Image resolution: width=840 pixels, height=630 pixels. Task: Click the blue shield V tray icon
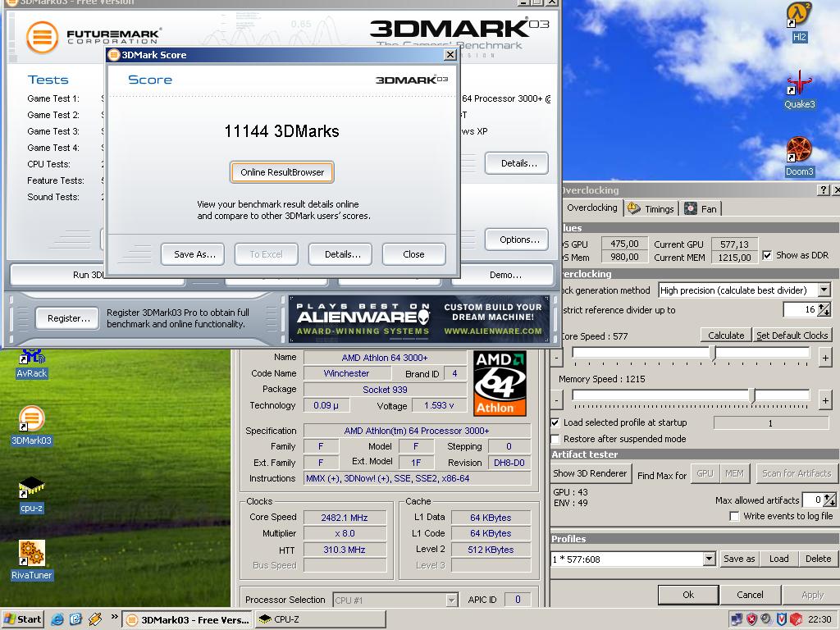click(782, 619)
